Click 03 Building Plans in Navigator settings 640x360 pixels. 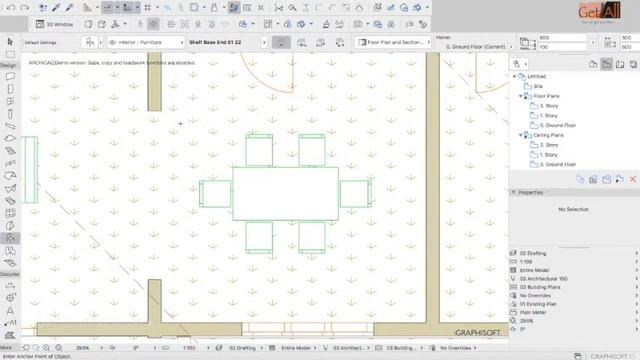tap(540, 287)
